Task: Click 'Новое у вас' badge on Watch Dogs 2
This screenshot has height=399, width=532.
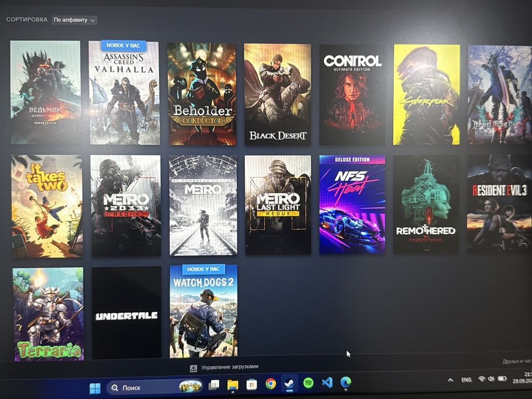Action: click(x=204, y=270)
